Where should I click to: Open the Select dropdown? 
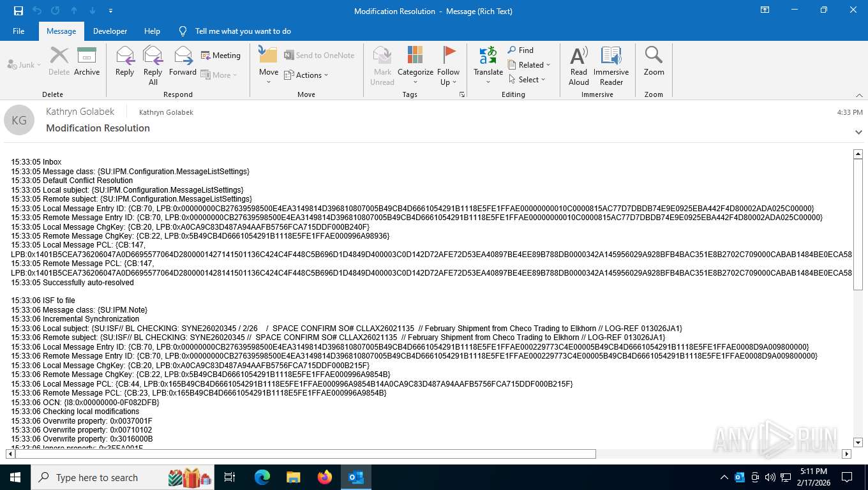pyautogui.click(x=527, y=79)
